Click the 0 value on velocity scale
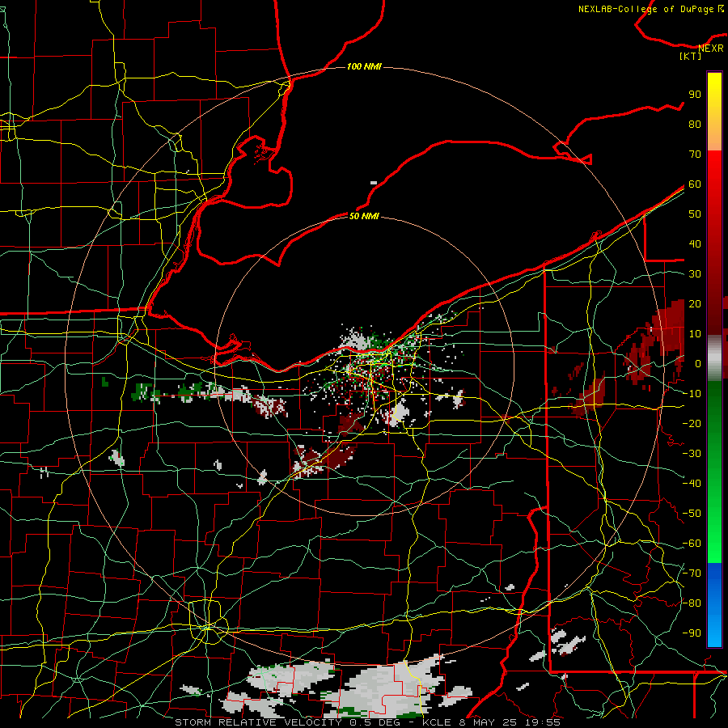Image resolution: width=728 pixels, height=728 pixels. 698,364
